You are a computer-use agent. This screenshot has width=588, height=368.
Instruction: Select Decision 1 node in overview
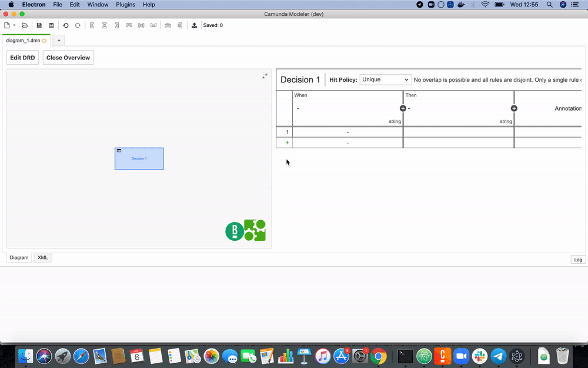(139, 158)
